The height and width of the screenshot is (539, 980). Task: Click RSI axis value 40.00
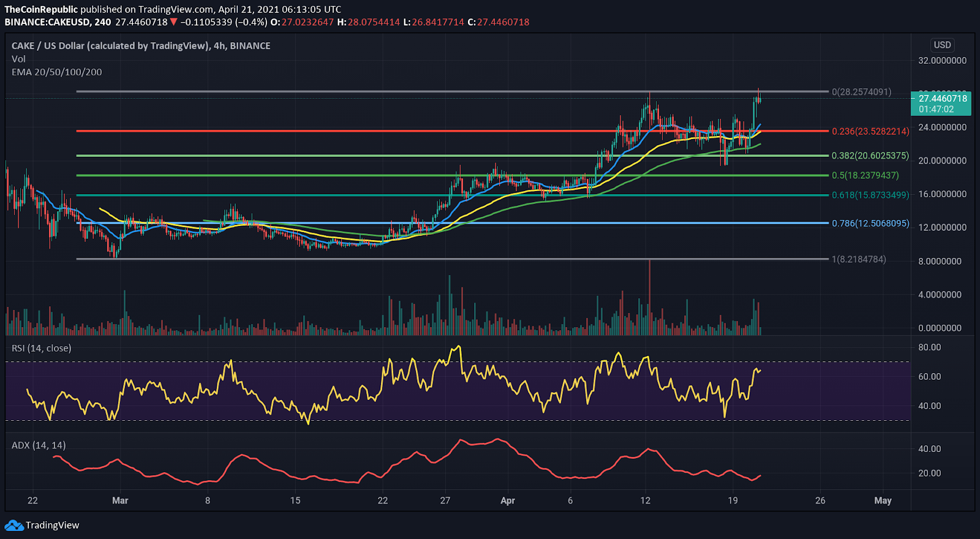point(929,405)
